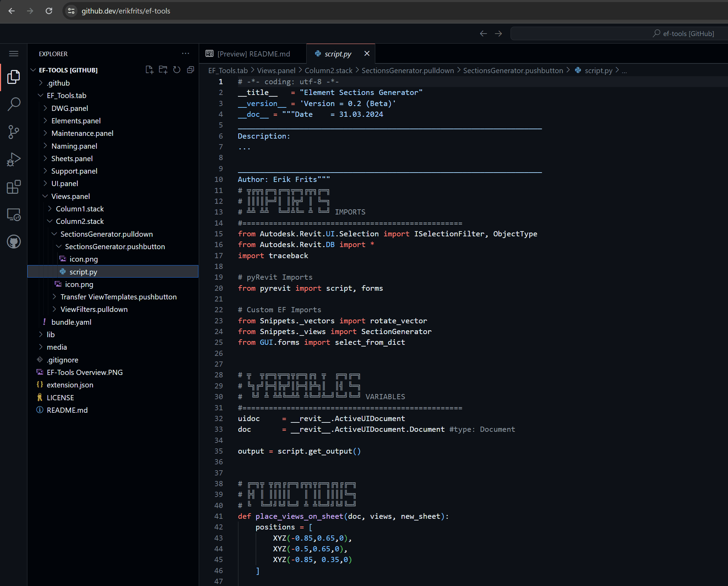Open the GitHub view in activity bar
Screen dimensions: 728x586
point(14,242)
